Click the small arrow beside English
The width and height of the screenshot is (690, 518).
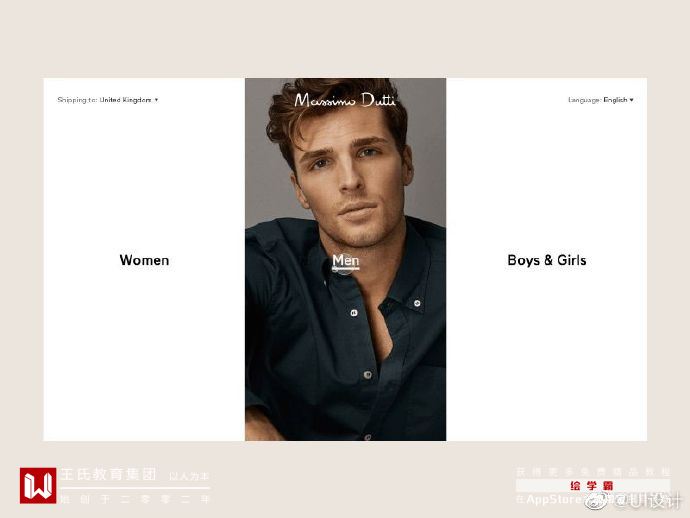[x=631, y=100]
